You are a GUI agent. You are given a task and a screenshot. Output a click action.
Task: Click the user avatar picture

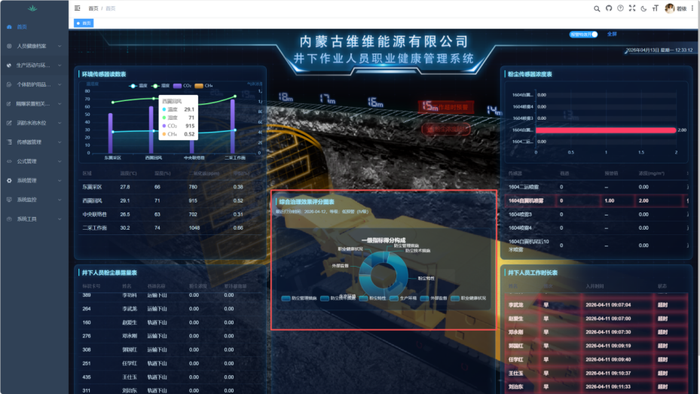click(x=669, y=8)
